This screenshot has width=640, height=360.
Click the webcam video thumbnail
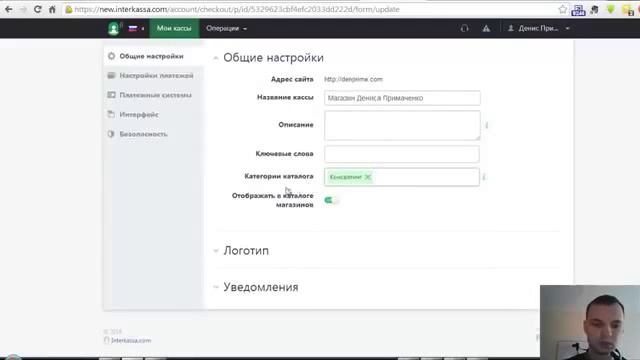pos(590,322)
